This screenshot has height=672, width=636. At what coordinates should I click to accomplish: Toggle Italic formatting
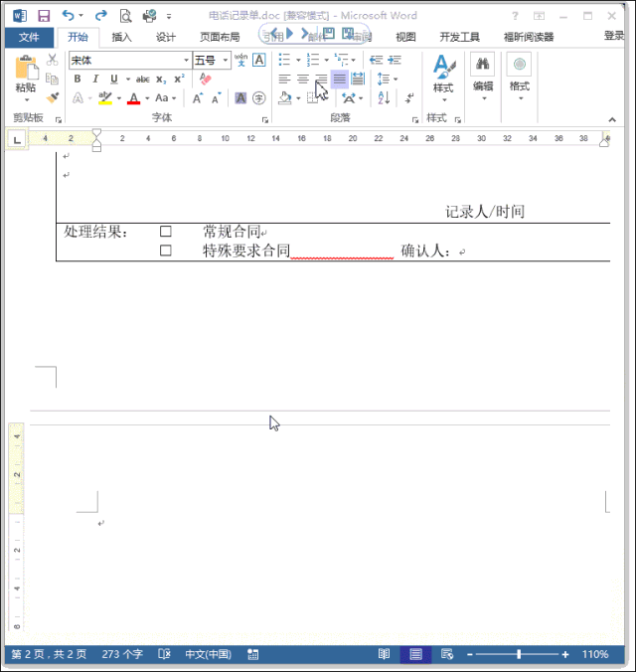click(95, 80)
